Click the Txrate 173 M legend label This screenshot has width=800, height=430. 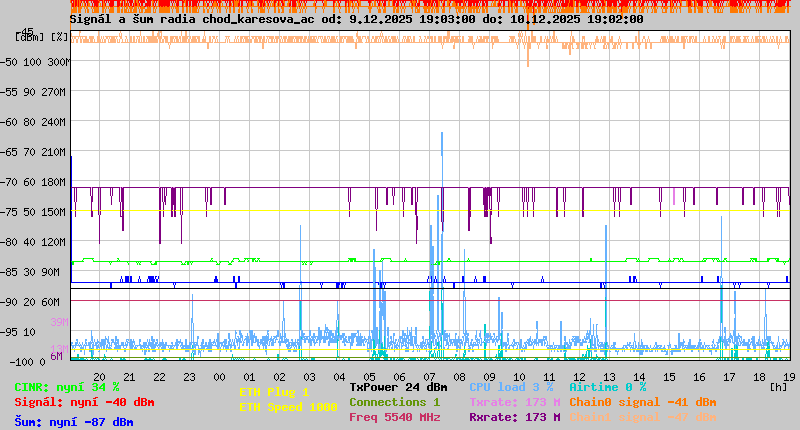514,402
